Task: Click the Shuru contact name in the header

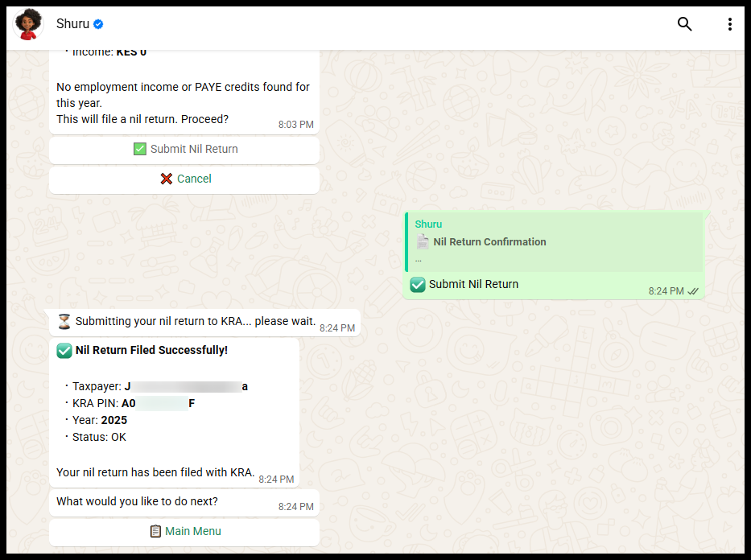Action: pyautogui.click(x=72, y=24)
